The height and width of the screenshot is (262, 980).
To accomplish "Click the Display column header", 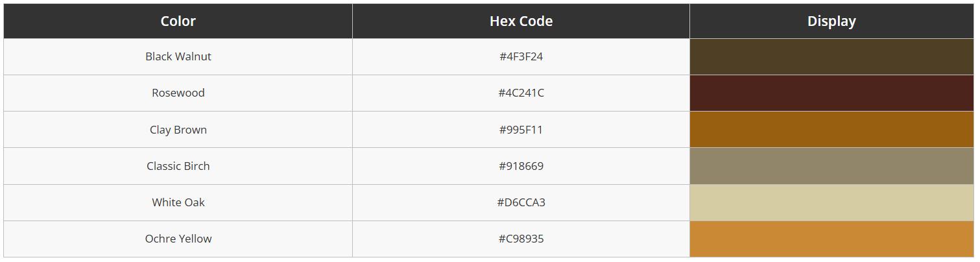I will [831, 21].
